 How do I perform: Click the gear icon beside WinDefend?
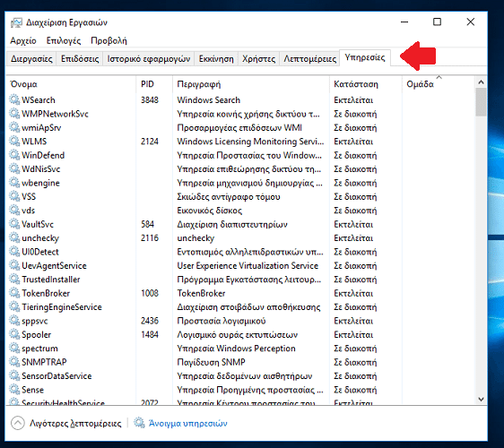click(x=14, y=155)
